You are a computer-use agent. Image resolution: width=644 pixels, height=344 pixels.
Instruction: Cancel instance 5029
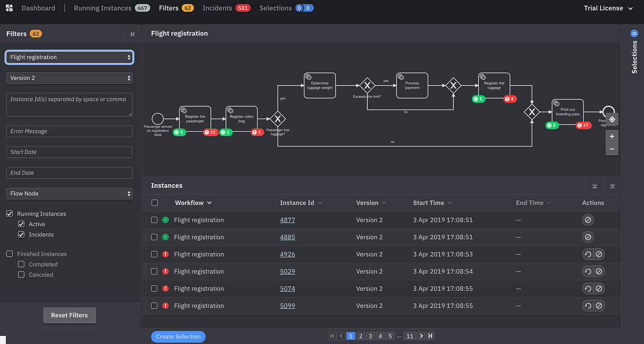coord(599,271)
